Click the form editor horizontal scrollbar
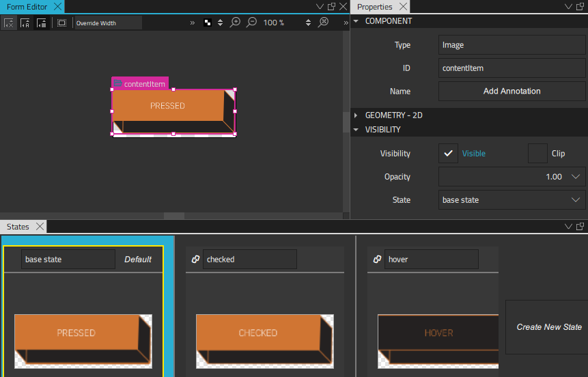 pos(174,216)
